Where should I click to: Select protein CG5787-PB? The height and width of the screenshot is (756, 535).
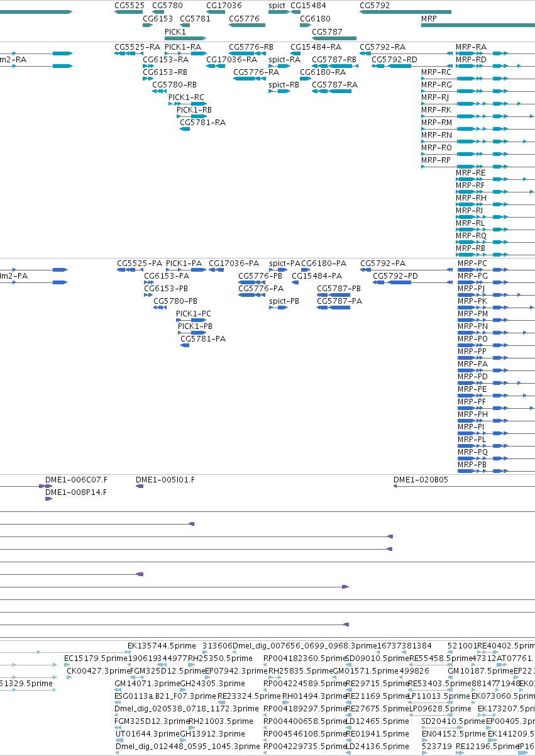[339, 289]
